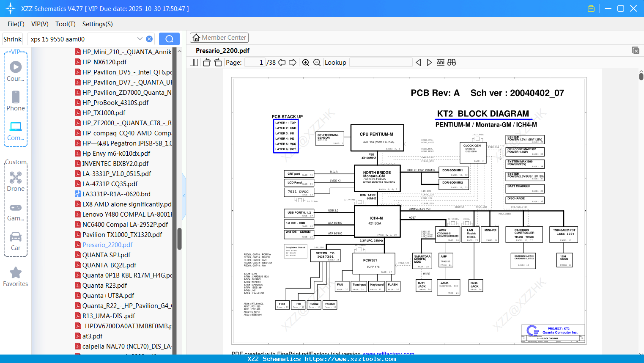
Task: Select Hp Envy m6-k010dx.pdf
Action: pos(116,153)
